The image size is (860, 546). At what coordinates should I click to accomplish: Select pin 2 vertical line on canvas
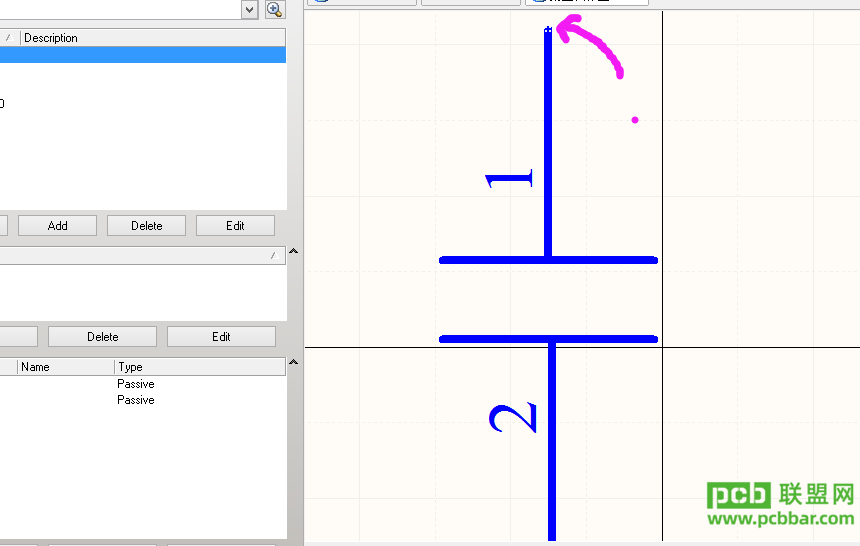pyautogui.click(x=552, y=442)
